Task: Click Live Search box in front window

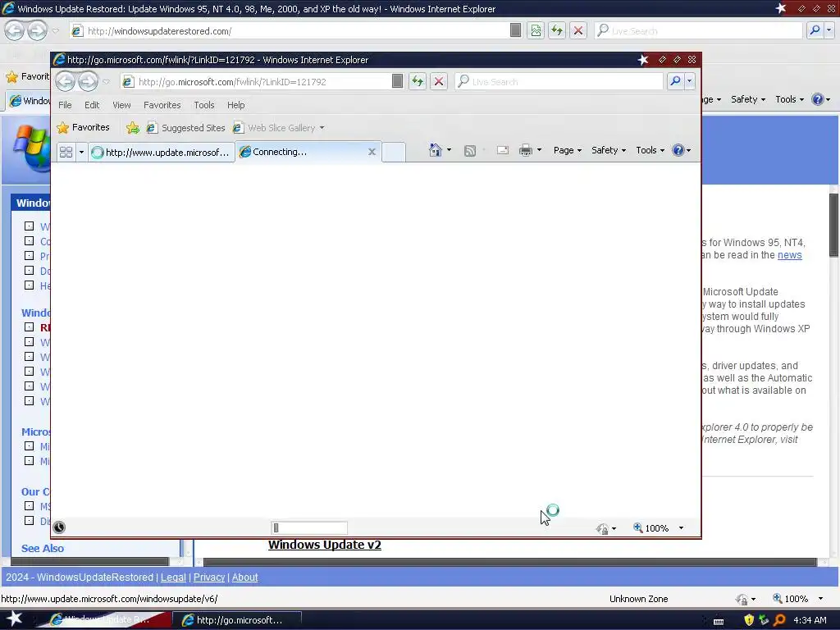Action: [559, 81]
